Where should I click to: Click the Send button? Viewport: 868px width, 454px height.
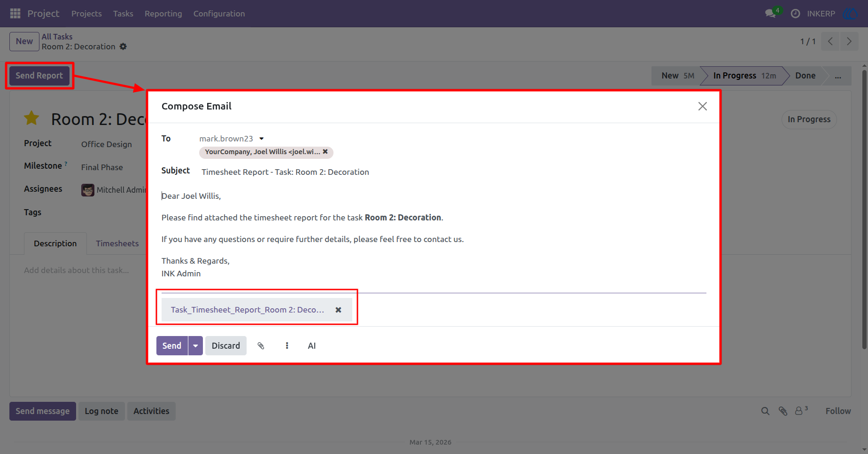tap(172, 346)
